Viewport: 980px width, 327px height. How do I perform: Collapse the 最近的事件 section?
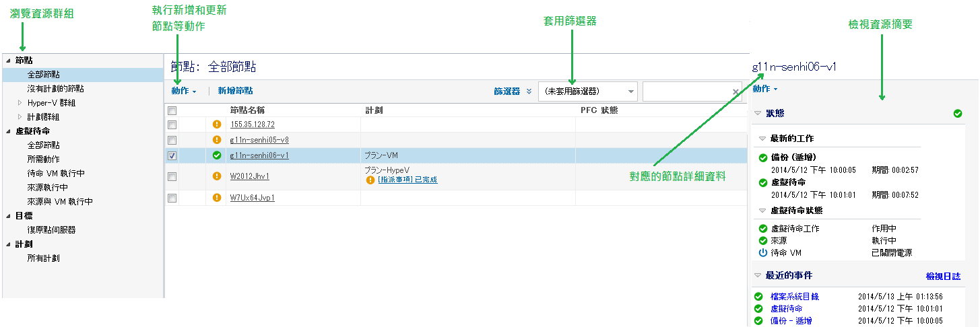[x=758, y=276]
